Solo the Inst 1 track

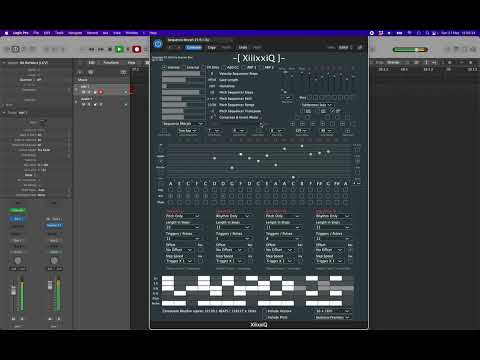click(89, 92)
